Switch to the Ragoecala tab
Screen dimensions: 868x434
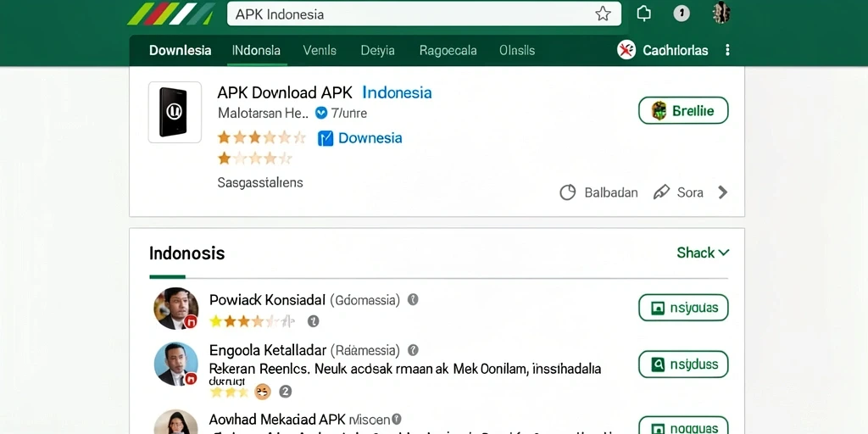pos(448,51)
